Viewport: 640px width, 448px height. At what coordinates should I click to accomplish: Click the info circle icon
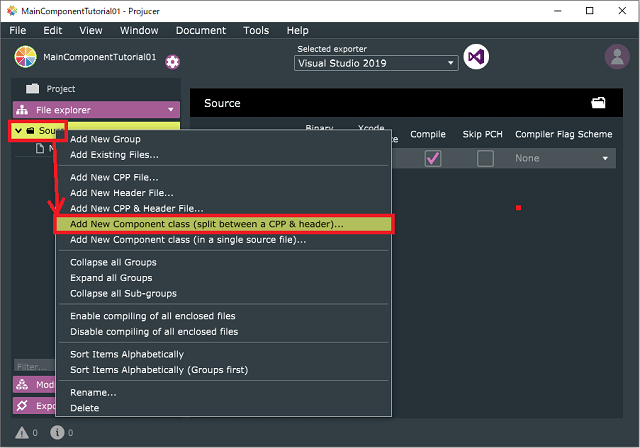coord(57,432)
